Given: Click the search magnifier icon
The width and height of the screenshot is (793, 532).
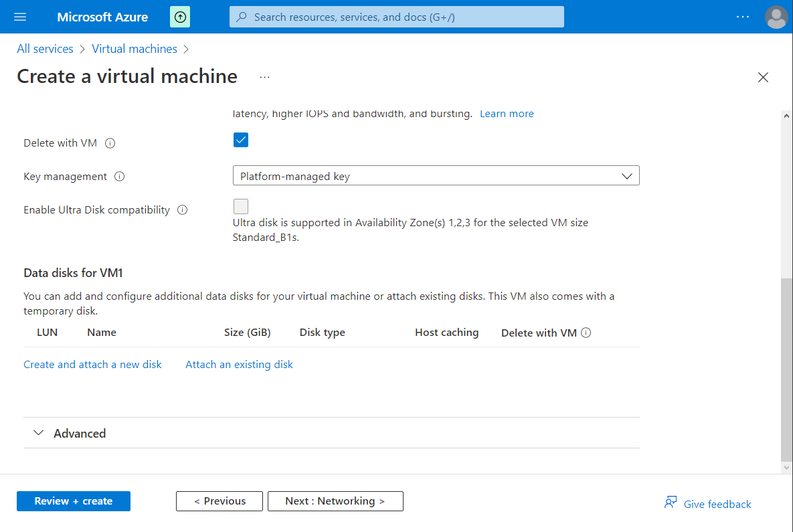Looking at the screenshot, I should (242, 17).
